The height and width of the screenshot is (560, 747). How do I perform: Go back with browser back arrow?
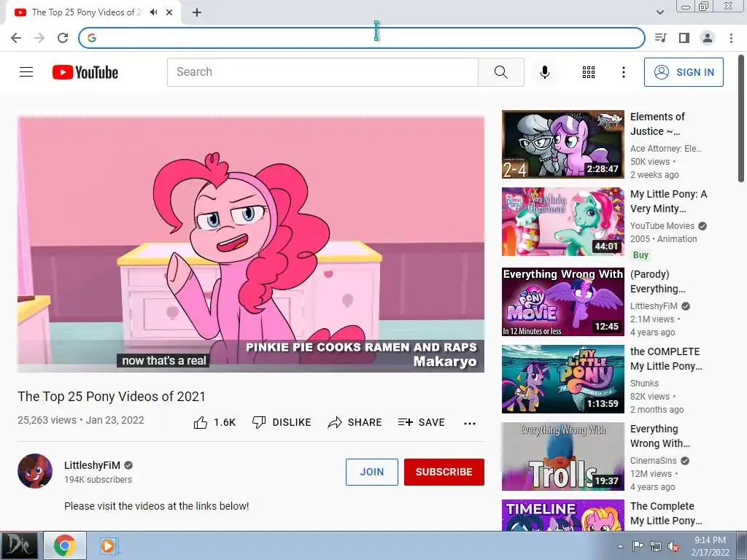pyautogui.click(x=16, y=38)
